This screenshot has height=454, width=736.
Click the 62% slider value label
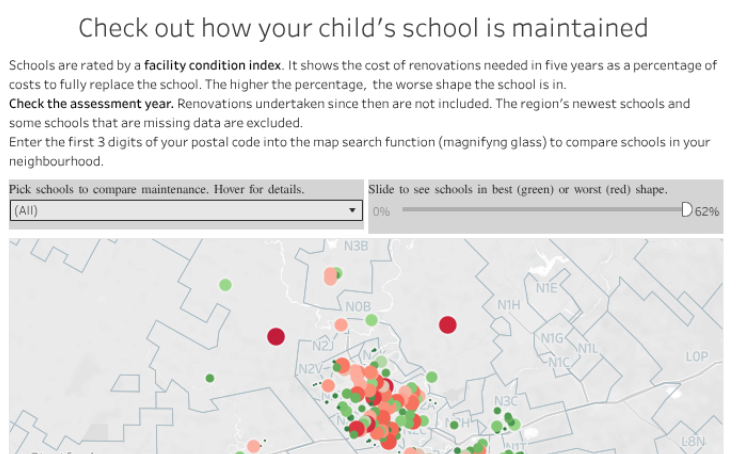[707, 211]
